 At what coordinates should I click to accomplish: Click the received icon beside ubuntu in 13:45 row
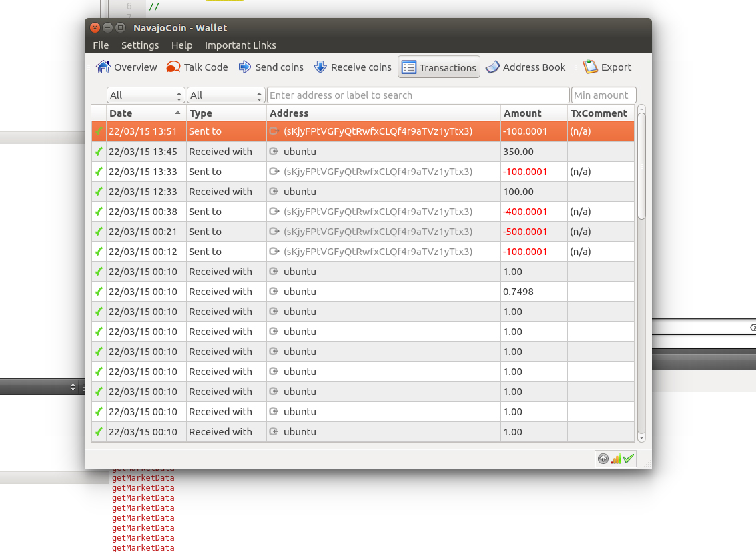point(274,151)
